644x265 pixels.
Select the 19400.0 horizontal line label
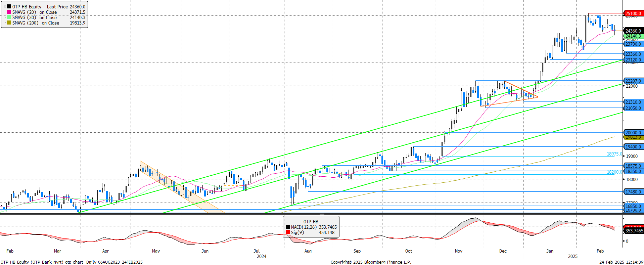[633, 147]
